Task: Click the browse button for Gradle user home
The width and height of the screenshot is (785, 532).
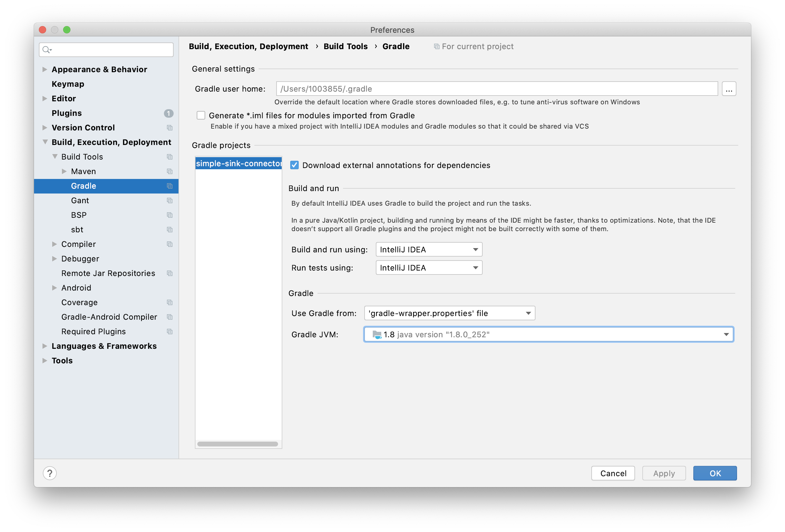Action: tap(729, 89)
